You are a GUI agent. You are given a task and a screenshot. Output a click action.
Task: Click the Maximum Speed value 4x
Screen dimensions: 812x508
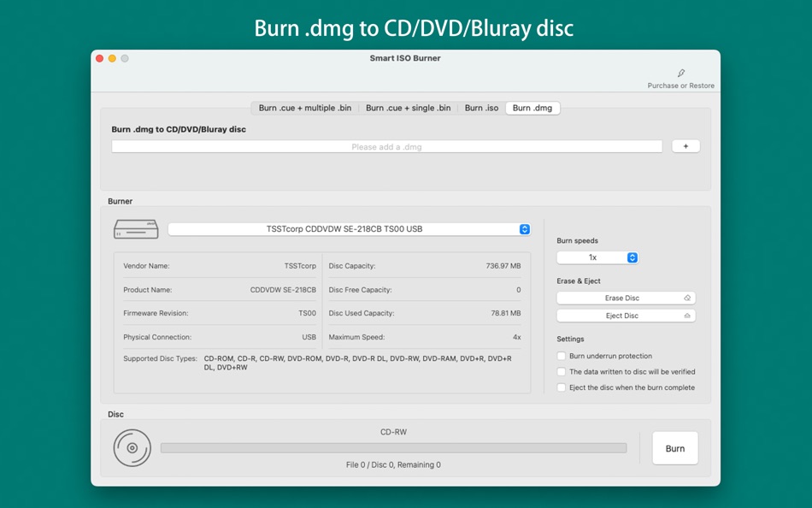[x=517, y=337]
